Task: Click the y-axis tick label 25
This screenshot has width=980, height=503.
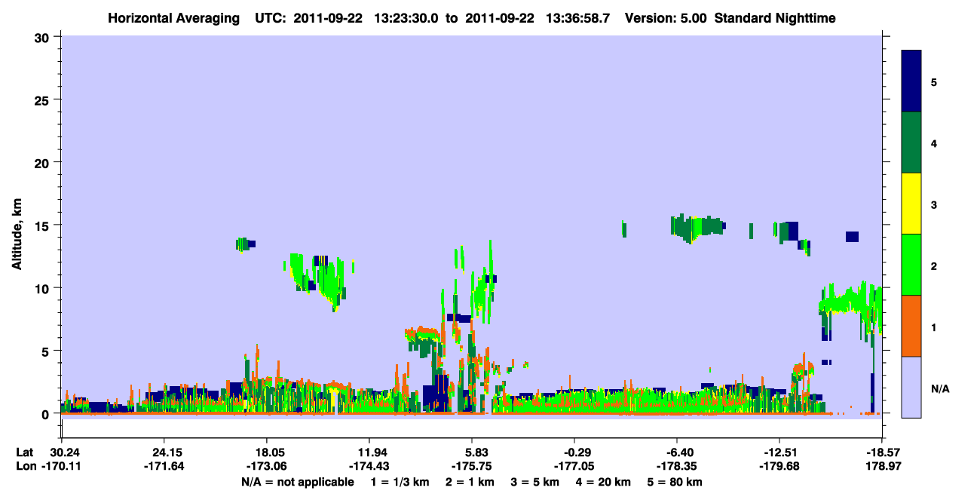Action: point(44,100)
